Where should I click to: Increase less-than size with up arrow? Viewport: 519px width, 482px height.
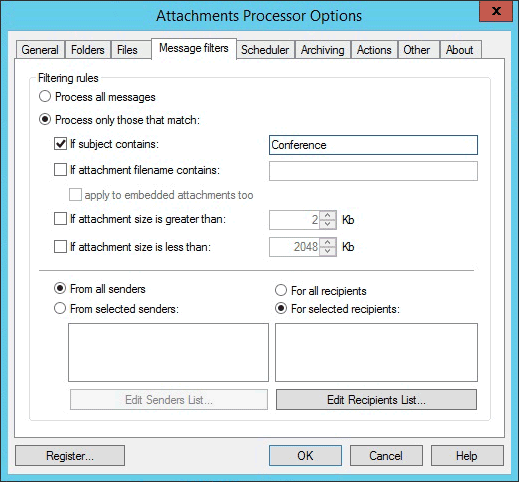coord(328,242)
